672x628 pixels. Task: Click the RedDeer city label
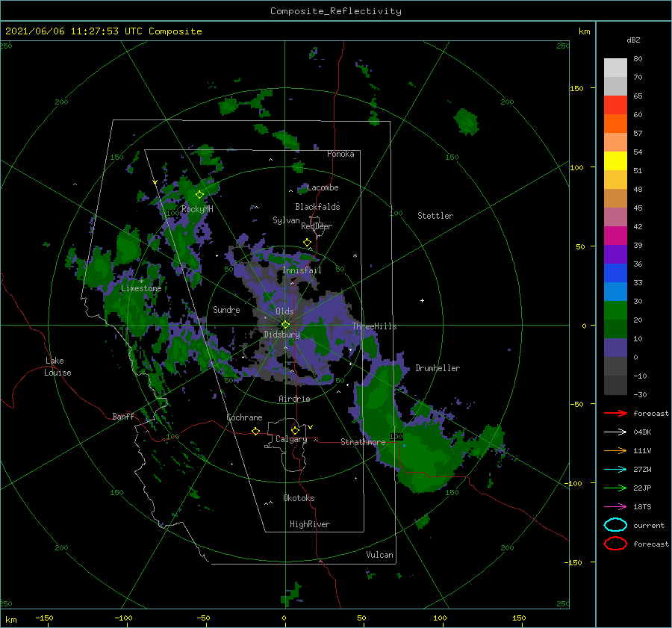(x=317, y=226)
